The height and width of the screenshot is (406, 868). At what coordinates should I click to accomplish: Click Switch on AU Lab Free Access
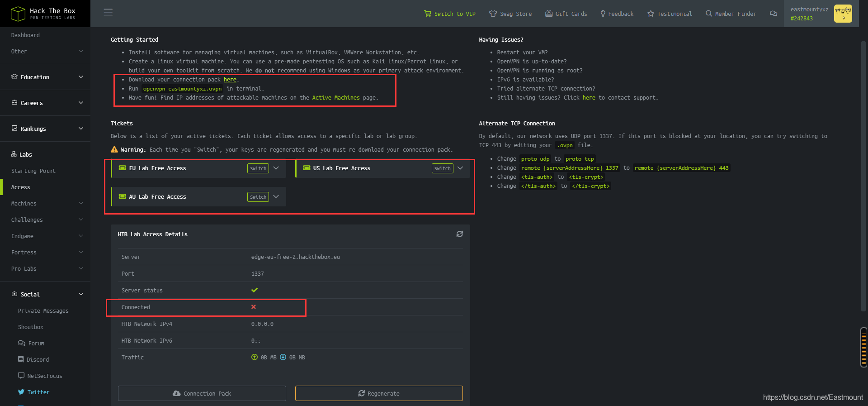258,197
